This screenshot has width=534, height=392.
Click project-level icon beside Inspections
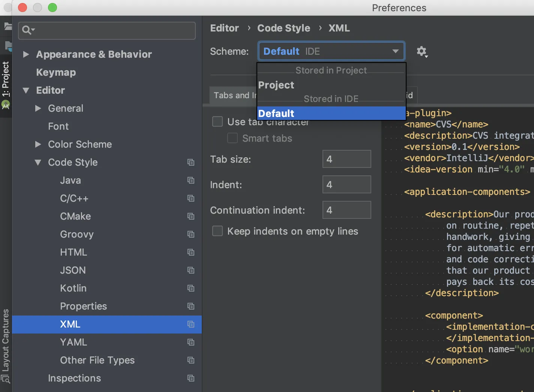pos(191,378)
